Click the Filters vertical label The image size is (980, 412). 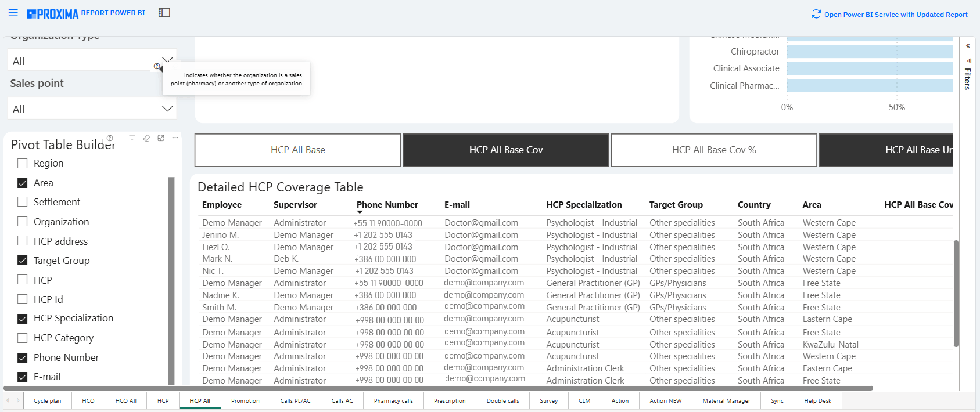pyautogui.click(x=968, y=79)
